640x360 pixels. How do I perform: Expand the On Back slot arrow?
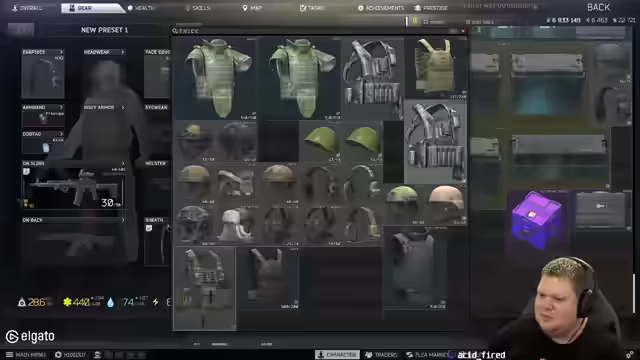[x=122, y=220]
